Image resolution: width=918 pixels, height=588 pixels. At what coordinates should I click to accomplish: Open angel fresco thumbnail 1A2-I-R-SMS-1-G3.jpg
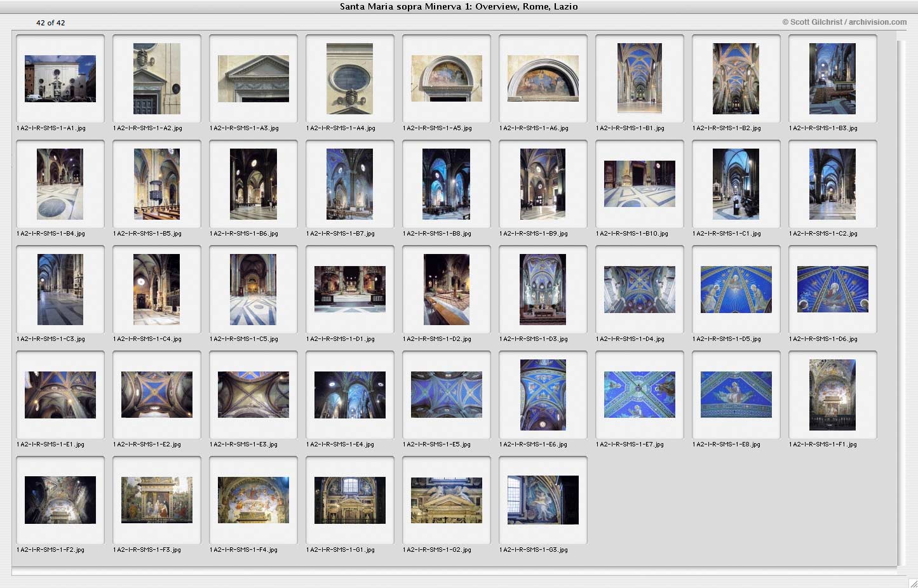click(x=543, y=500)
